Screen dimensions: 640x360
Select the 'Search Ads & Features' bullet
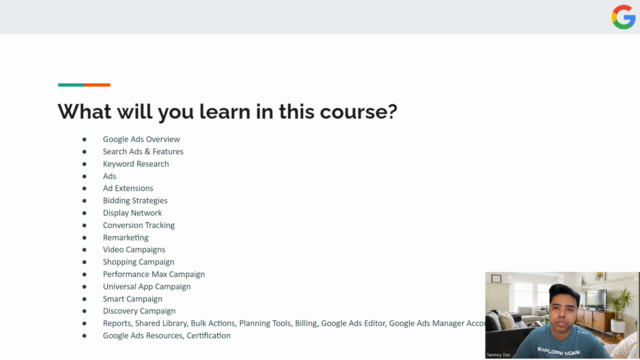[143, 151]
